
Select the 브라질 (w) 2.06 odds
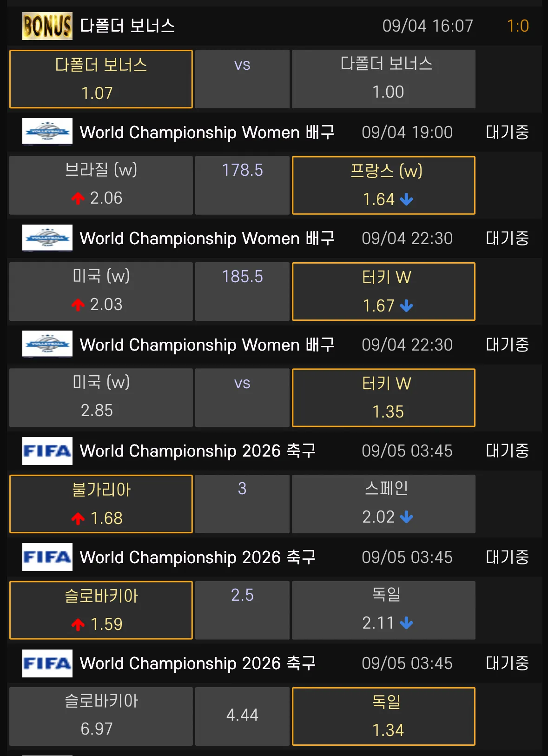point(101,185)
